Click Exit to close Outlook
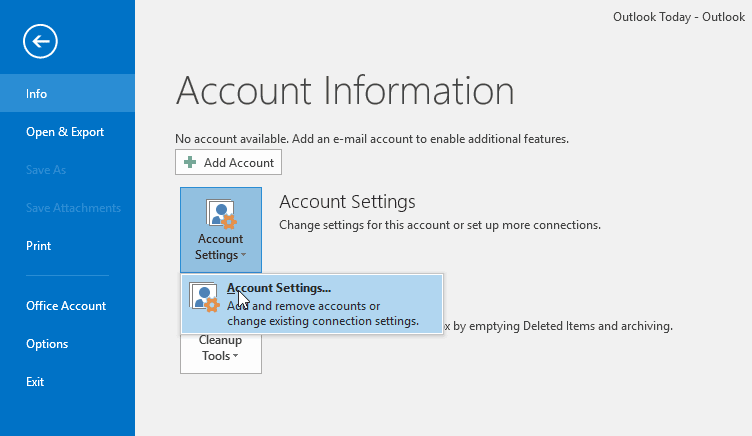Viewport: 752px width, 436px height. (x=35, y=382)
